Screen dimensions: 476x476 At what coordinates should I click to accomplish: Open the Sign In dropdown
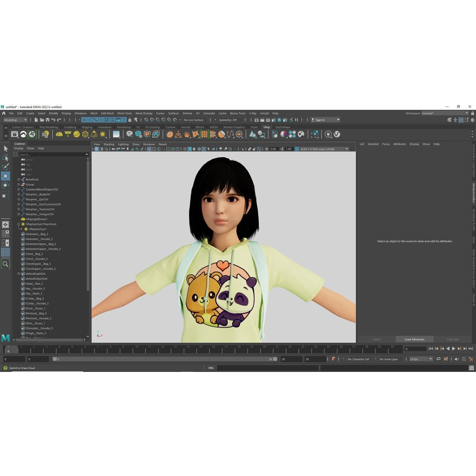[x=325, y=120]
